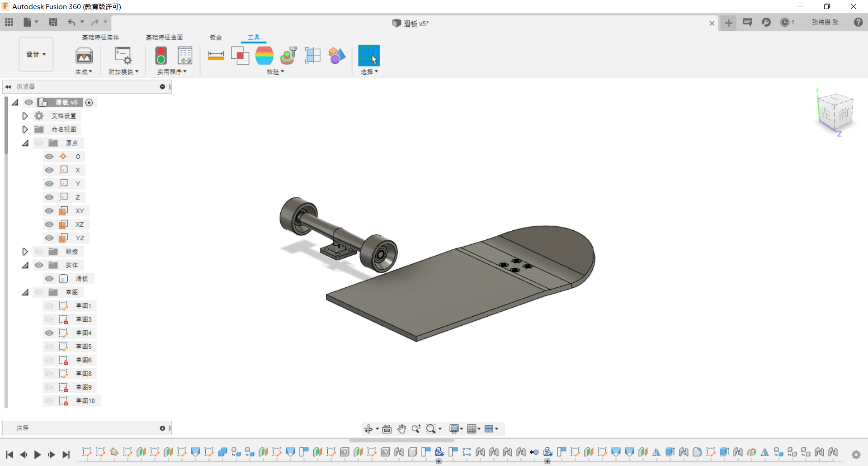Open the comments speech-bubble icon
The height and width of the screenshot is (466, 868).
pyautogui.click(x=747, y=22)
